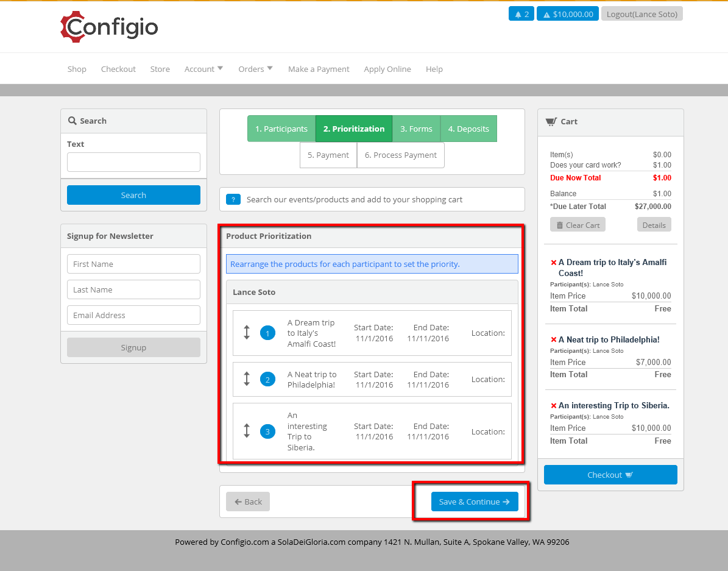Remove Philadelphia trip using red X
728x571 pixels.
point(553,339)
